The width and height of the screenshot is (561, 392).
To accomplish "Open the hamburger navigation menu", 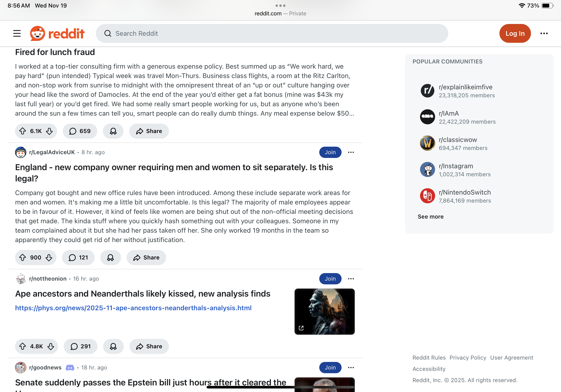I will [x=17, y=33].
